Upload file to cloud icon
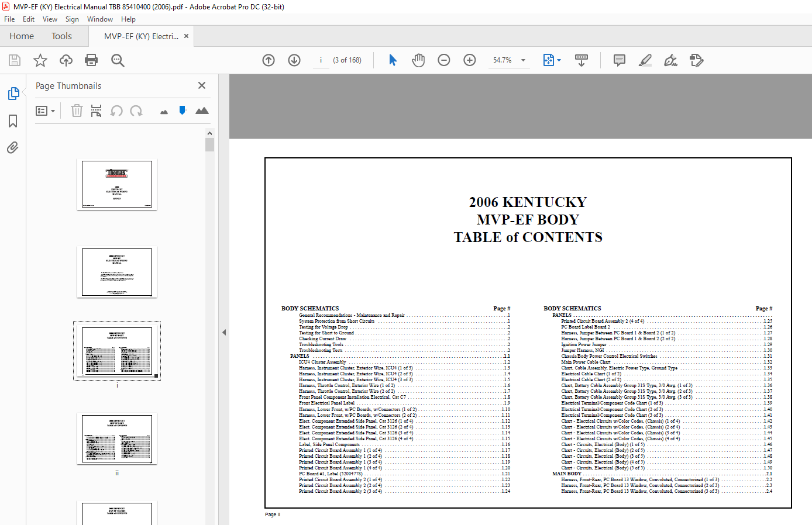This screenshot has width=812, height=525. point(66,60)
